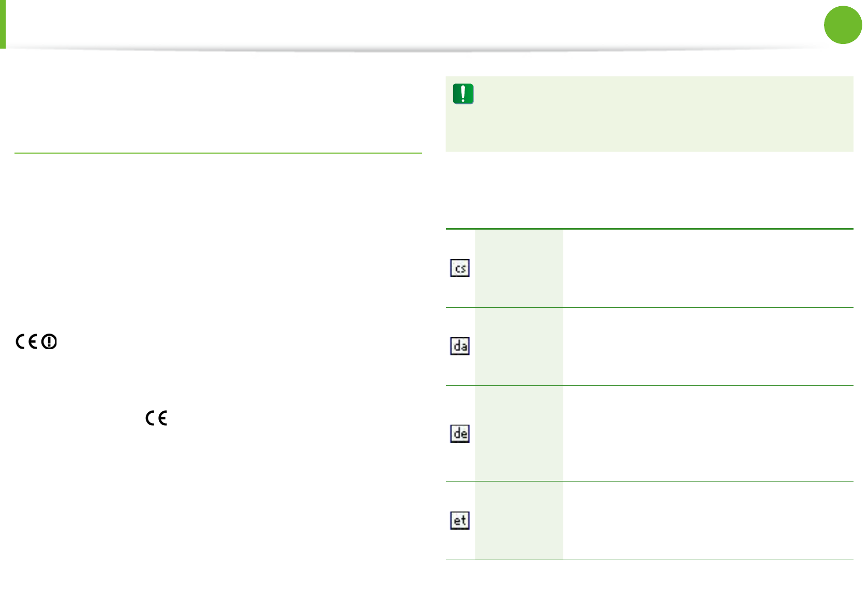This screenshot has height=616, width=868.
Task: Click the green vertical bar in header
Action: (x=3, y=24)
